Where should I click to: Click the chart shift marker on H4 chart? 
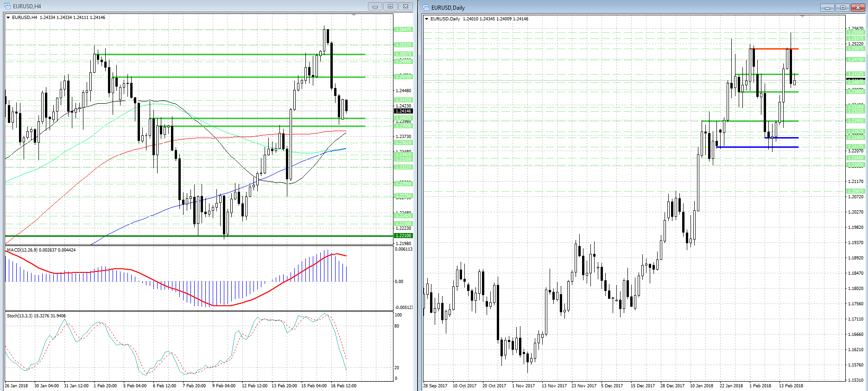pyautogui.click(x=354, y=15)
